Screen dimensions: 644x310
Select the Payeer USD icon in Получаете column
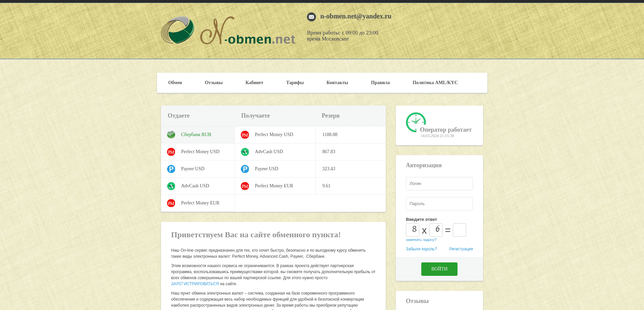pos(245,169)
